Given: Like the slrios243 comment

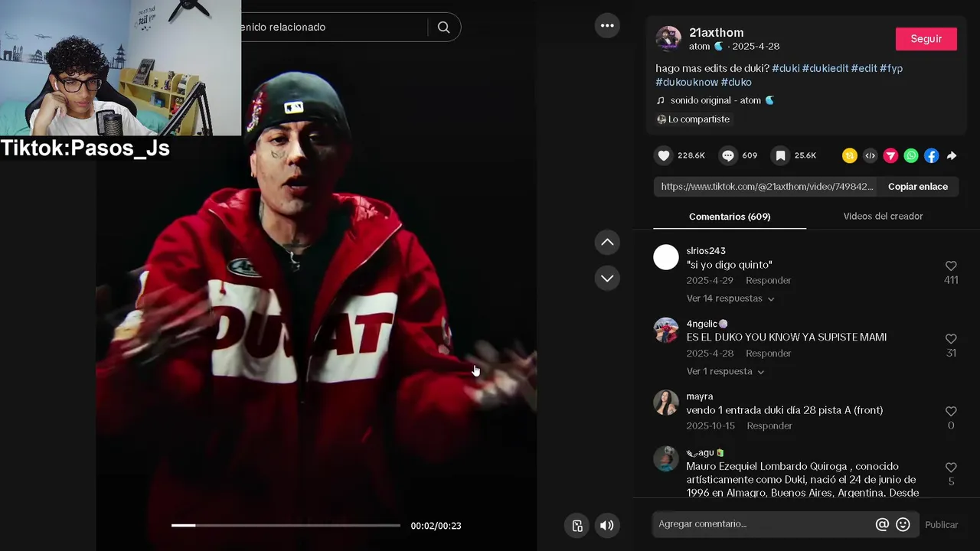Looking at the screenshot, I should click(x=951, y=266).
